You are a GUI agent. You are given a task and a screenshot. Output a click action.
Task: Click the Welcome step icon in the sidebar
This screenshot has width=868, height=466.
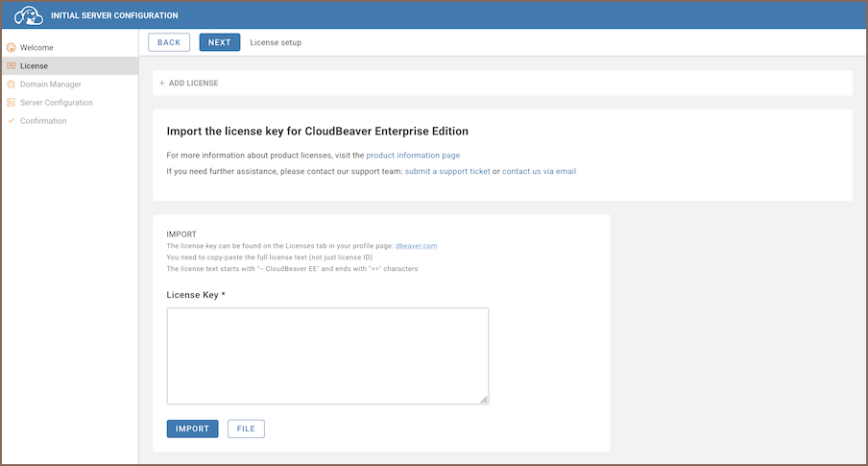pos(12,47)
